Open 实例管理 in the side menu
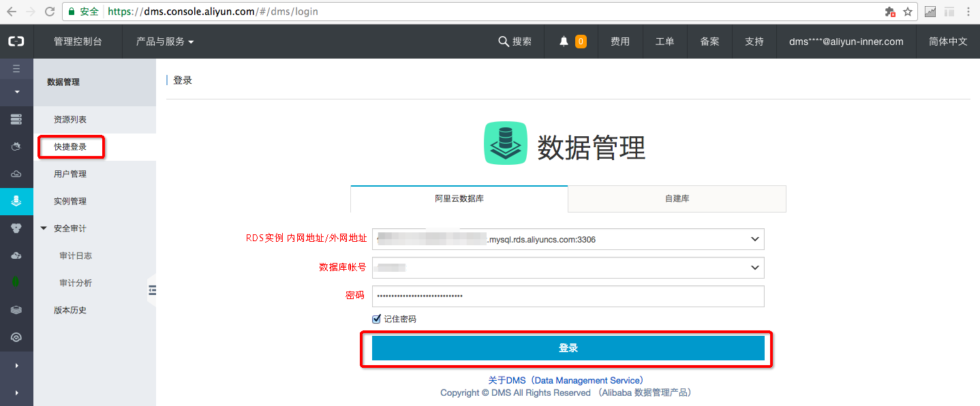This screenshot has width=980, height=406. [x=70, y=201]
